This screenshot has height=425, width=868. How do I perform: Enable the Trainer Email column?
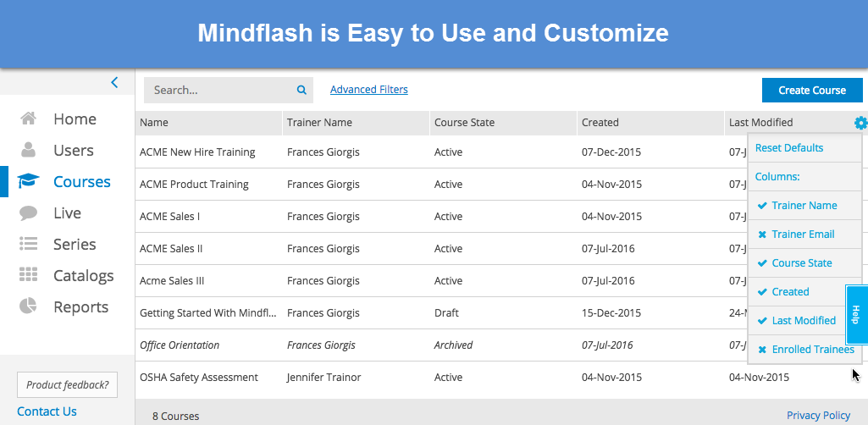(802, 235)
